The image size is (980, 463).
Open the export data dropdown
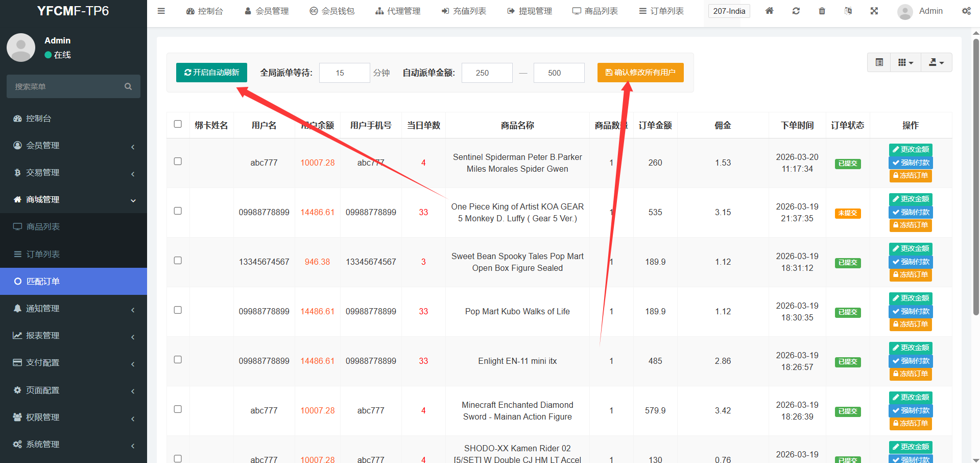point(936,62)
